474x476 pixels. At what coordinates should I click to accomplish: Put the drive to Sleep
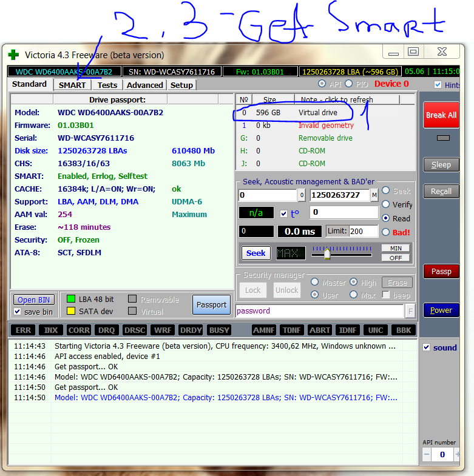tap(441, 165)
